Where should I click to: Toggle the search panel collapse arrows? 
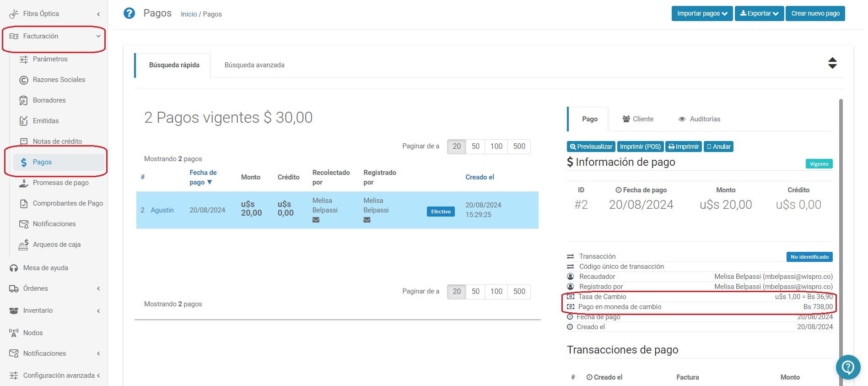(x=832, y=63)
